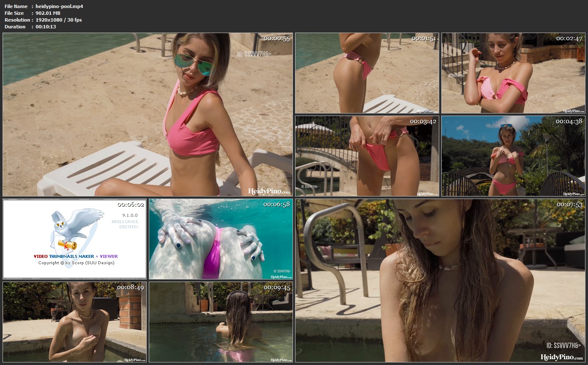Select the underwater frame at 00:06:58

pyautogui.click(x=220, y=239)
